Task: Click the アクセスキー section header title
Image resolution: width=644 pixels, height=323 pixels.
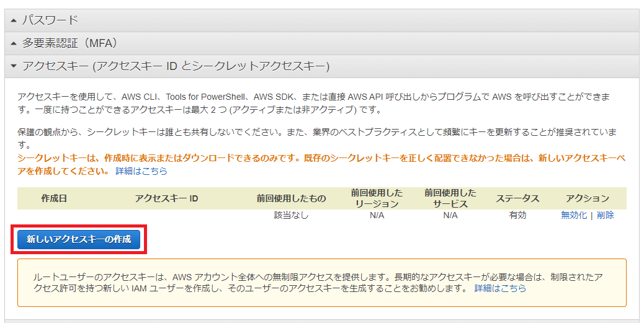Action: point(176,66)
